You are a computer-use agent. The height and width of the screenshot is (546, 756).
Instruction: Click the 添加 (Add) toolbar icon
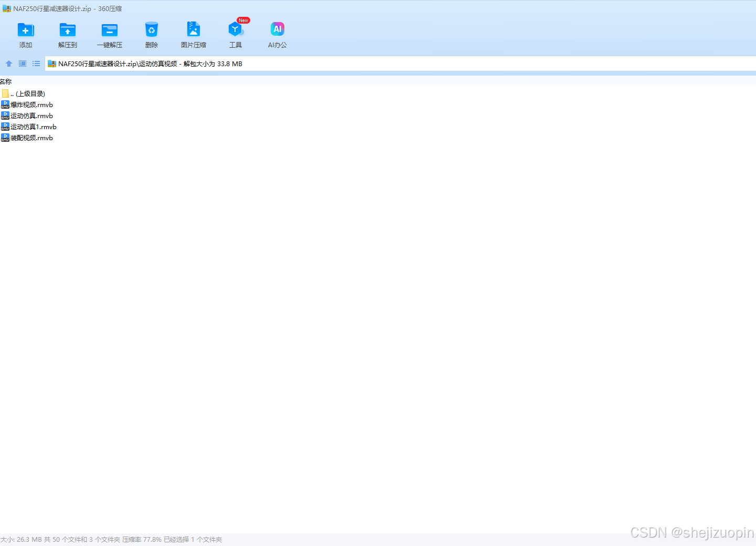pos(26,30)
